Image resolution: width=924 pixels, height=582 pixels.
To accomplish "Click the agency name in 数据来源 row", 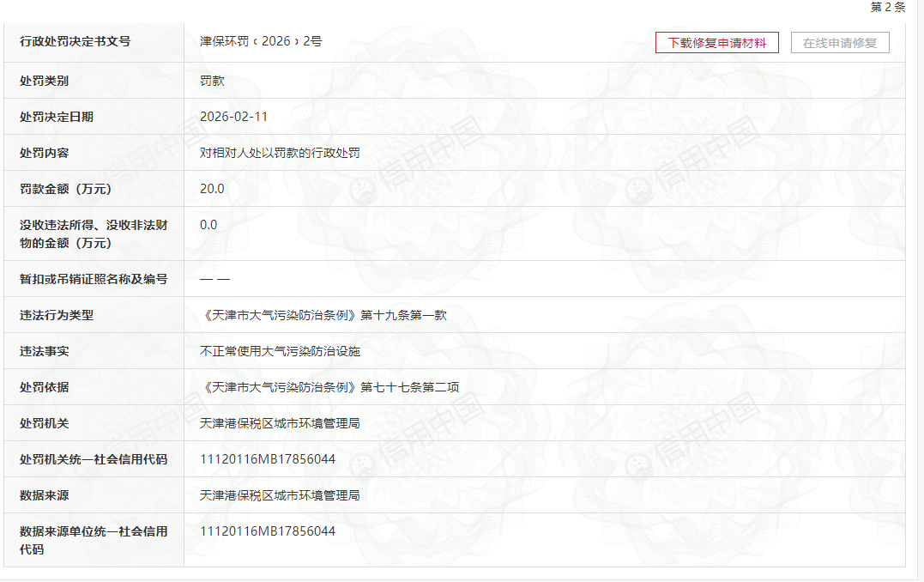I will click(280, 495).
